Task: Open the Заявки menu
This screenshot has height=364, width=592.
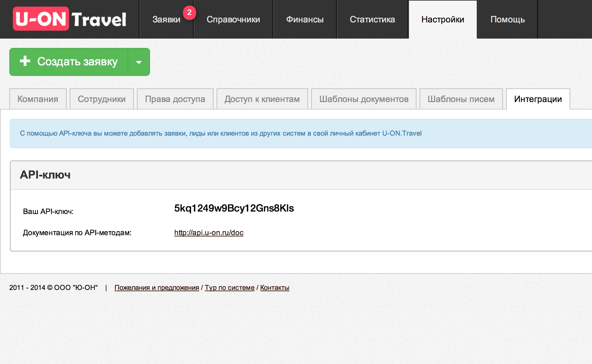Action: point(166,20)
